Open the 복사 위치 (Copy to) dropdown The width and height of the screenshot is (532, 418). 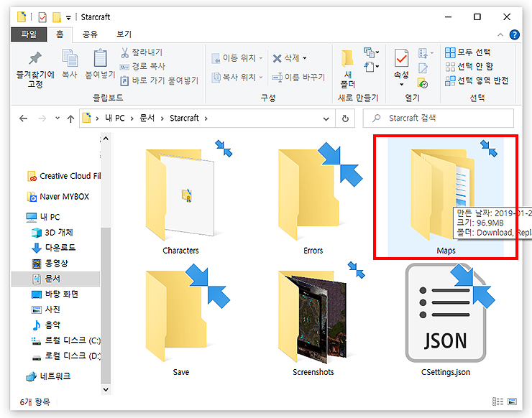point(237,78)
